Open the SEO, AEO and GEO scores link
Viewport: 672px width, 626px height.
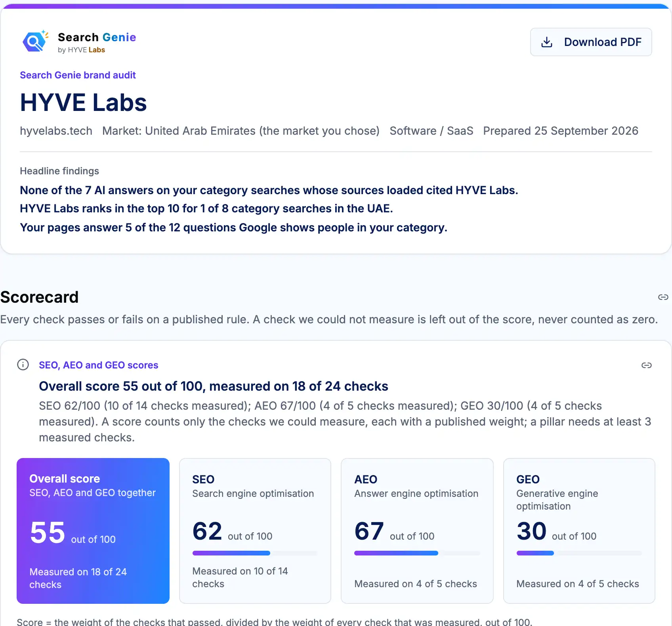(x=98, y=365)
